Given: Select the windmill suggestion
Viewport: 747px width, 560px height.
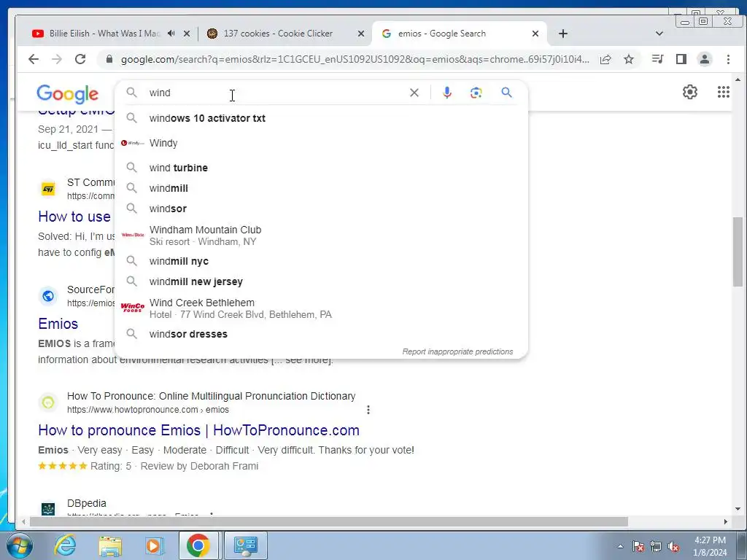Looking at the screenshot, I should tap(321, 188).
